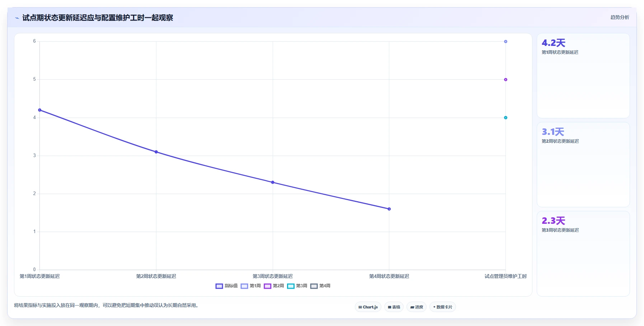Viewport: 644px width, 326px height.
Task: Select the 进度 tag
Action: 417,307
